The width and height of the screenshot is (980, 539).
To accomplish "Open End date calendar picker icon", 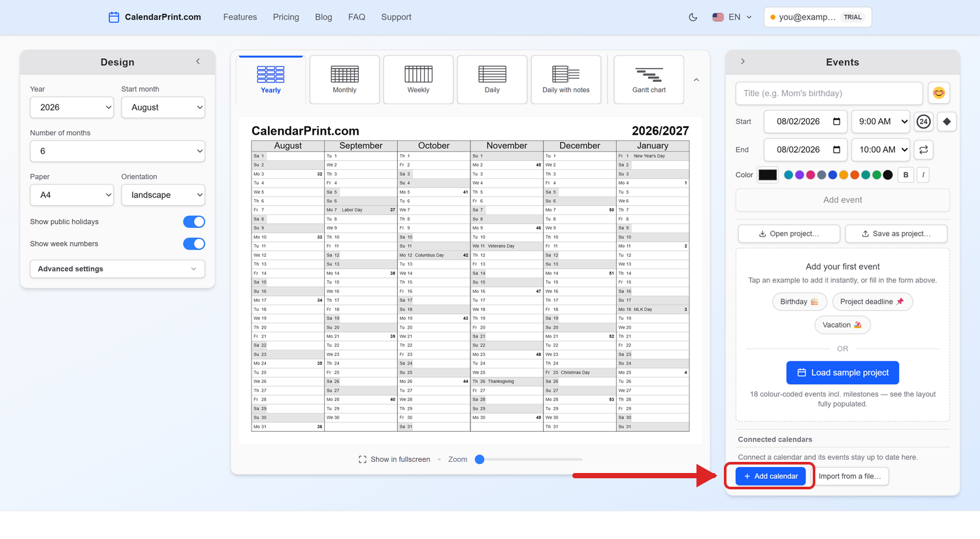I will pos(836,150).
